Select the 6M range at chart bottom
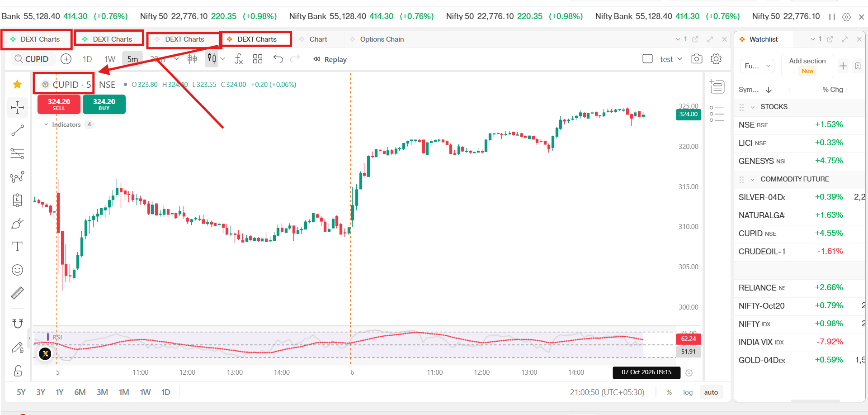 point(80,392)
